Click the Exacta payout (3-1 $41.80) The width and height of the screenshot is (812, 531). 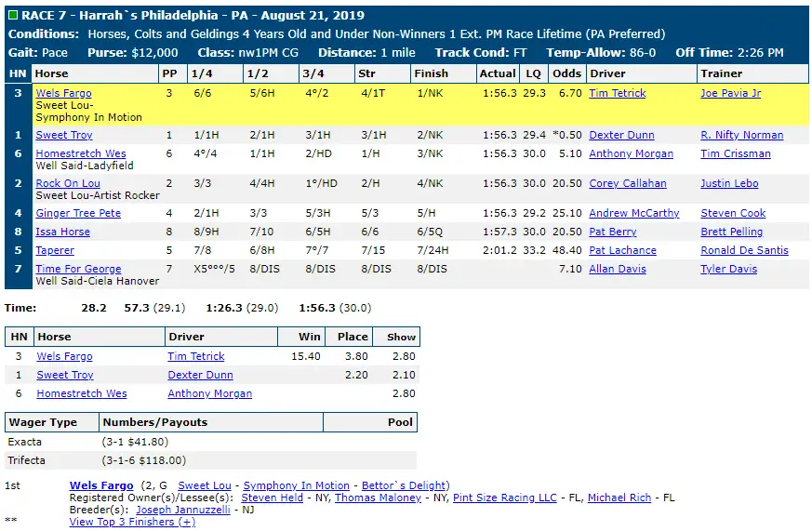tap(135, 442)
